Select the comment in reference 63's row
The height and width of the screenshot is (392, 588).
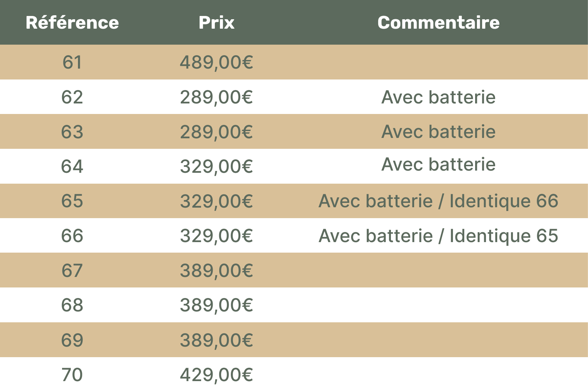[x=438, y=131]
